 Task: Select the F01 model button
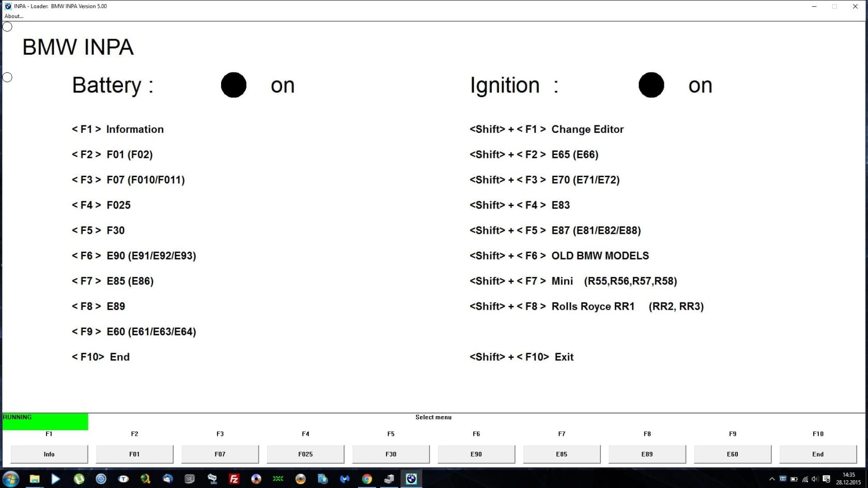tap(134, 454)
